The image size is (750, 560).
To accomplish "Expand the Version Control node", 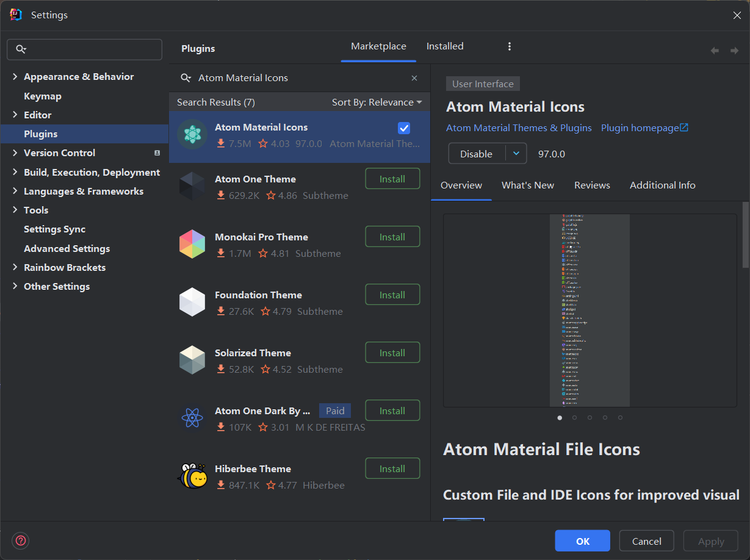I will pyautogui.click(x=15, y=153).
